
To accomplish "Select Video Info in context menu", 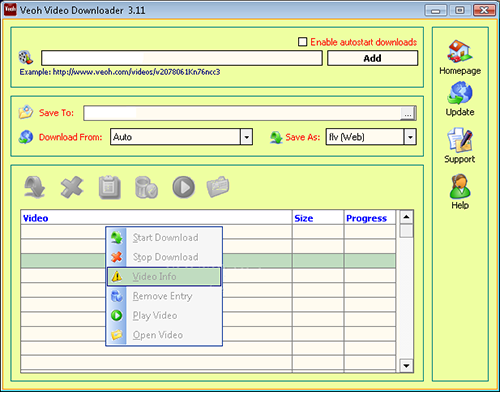I will [164, 276].
